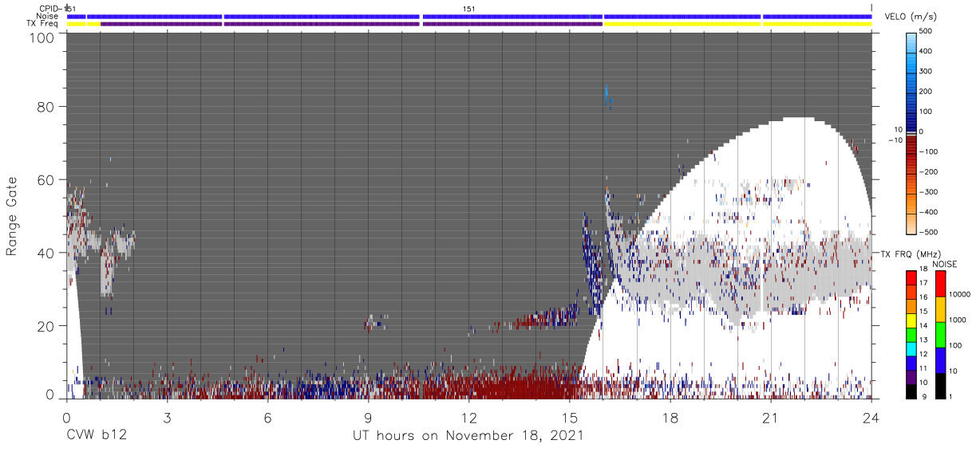Click the green 100–1000 NOISE legend swatch
Image resolution: width=980 pixels, height=452 pixels.
pyautogui.click(x=941, y=334)
